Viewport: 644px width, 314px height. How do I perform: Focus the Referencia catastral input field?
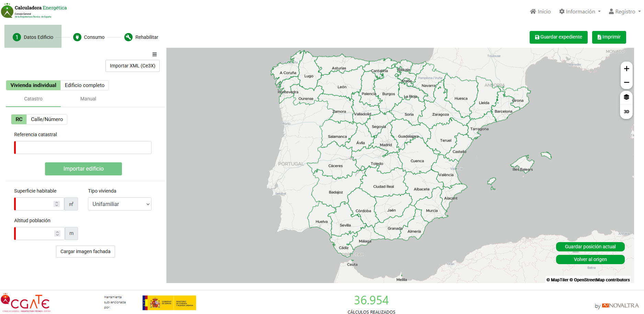point(83,148)
